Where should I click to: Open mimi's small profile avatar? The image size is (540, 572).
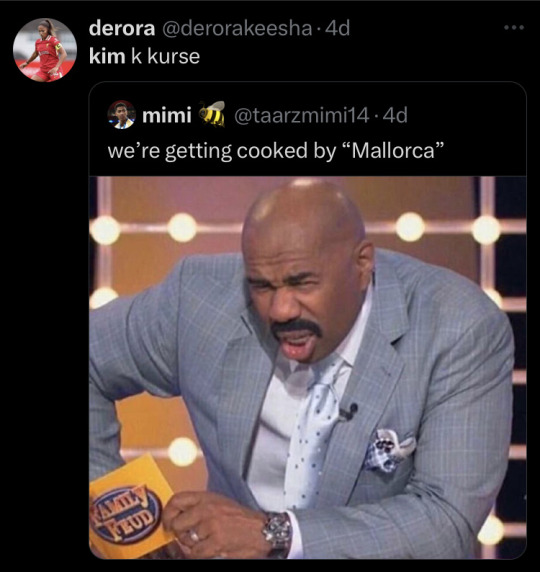[122, 115]
